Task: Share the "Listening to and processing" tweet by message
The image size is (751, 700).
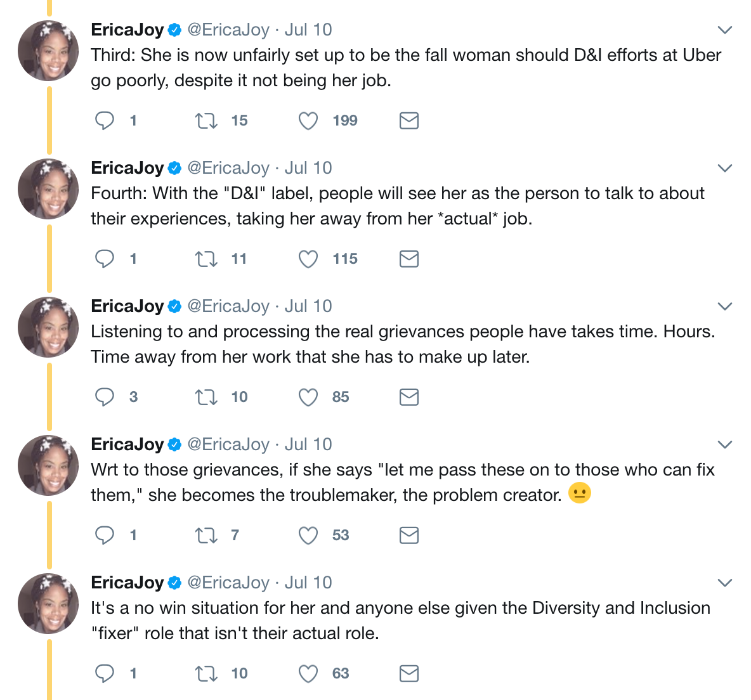Action: pyautogui.click(x=409, y=397)
